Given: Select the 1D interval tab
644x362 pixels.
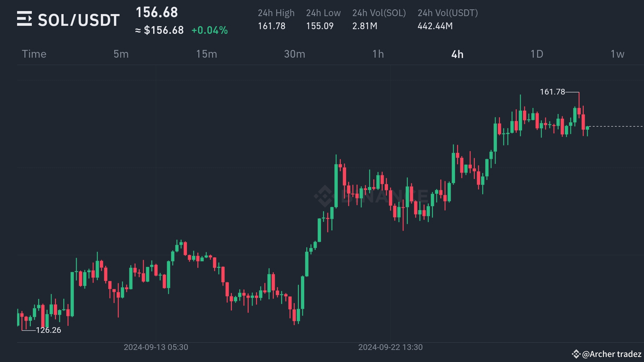Looking at the screenshot, I should 537,54.
